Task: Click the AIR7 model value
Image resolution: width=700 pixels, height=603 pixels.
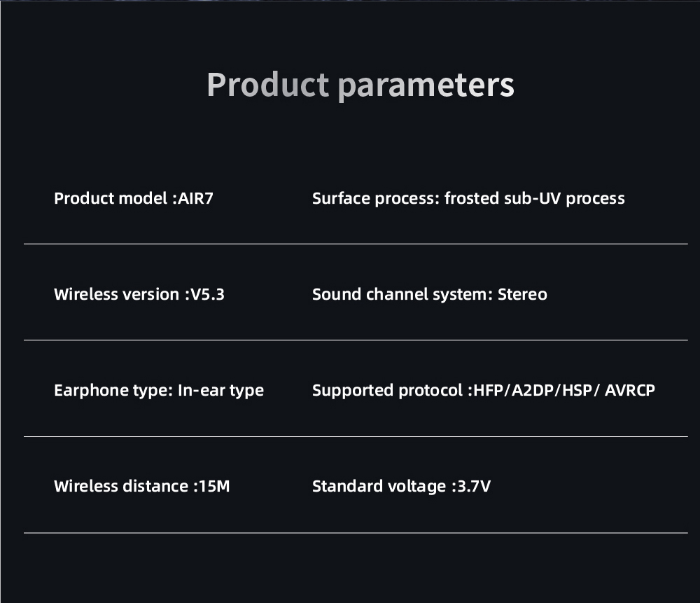Action: (195, 198)
